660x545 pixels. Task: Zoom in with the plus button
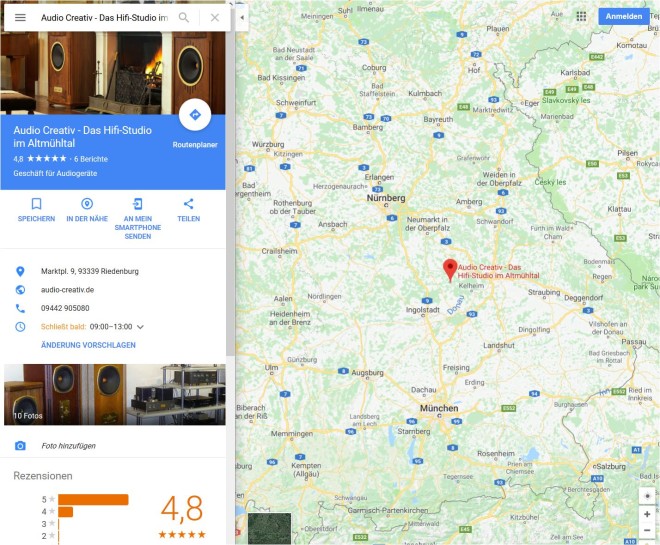[x=647, y=514]
